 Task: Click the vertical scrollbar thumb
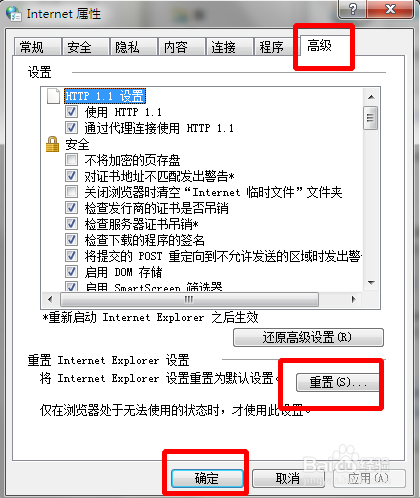pos(371,118)
